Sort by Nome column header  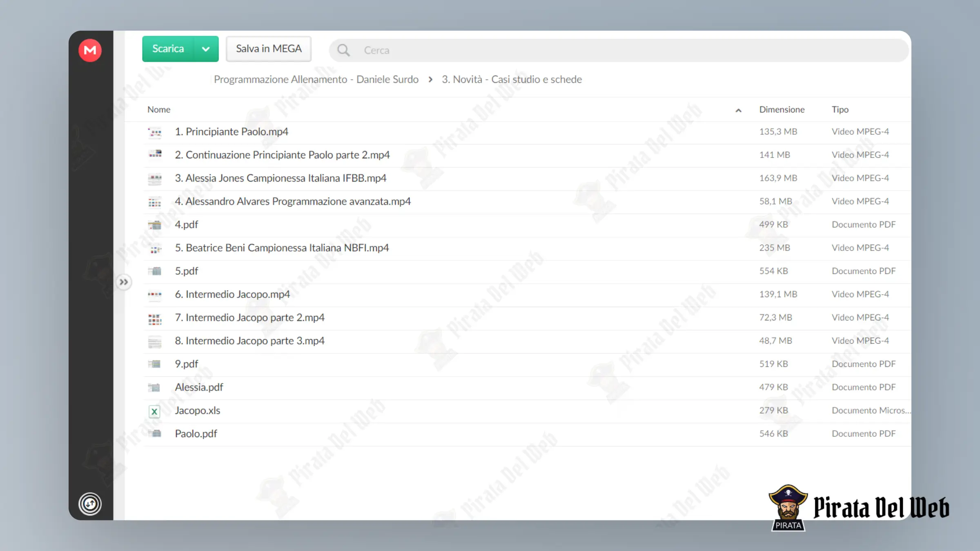pyautogui.click(x=159, y=109)
